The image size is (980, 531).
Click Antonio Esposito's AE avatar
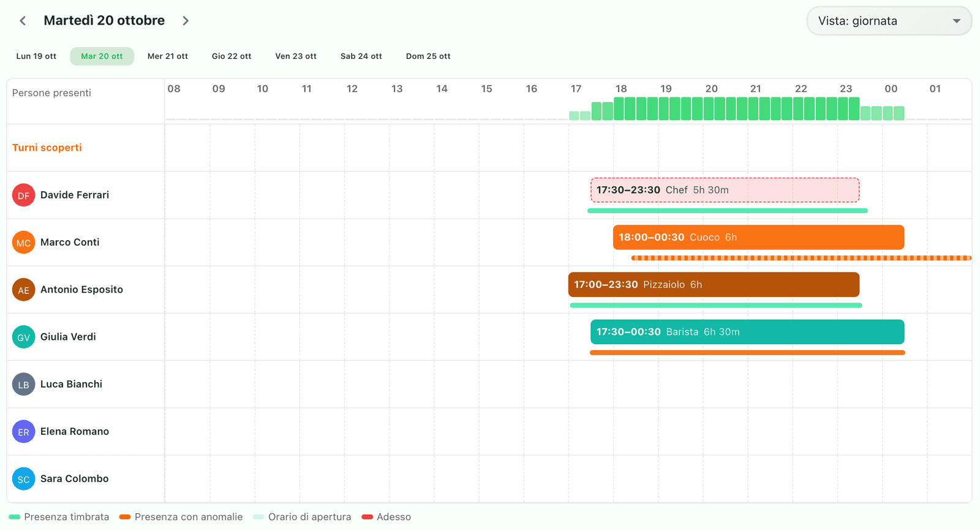[x=23, y=290]
